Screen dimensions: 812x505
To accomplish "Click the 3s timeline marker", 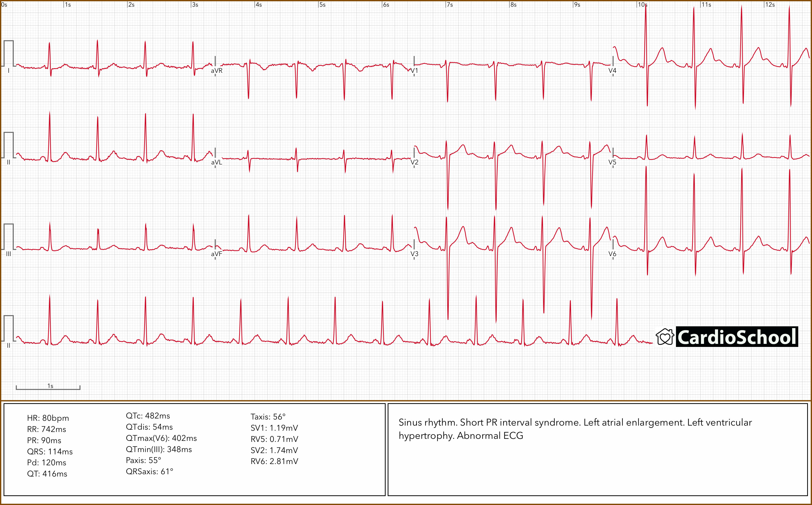I will (x=195, y=5).
